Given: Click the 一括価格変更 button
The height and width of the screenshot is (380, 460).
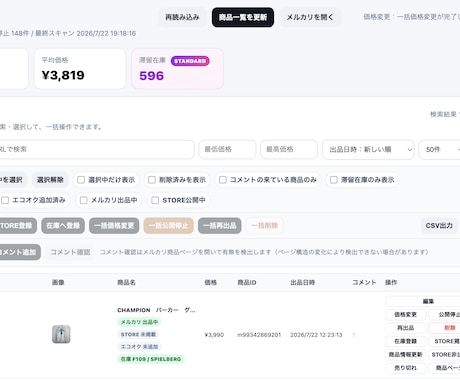Looking at the screenshot, I should click(x=114, y=226).
